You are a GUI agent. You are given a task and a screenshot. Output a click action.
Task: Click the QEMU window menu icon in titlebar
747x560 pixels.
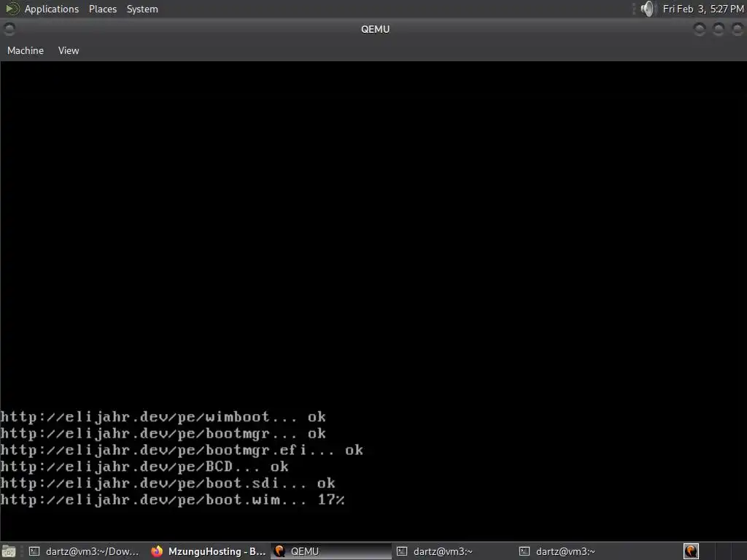click(x=9, y=29)
